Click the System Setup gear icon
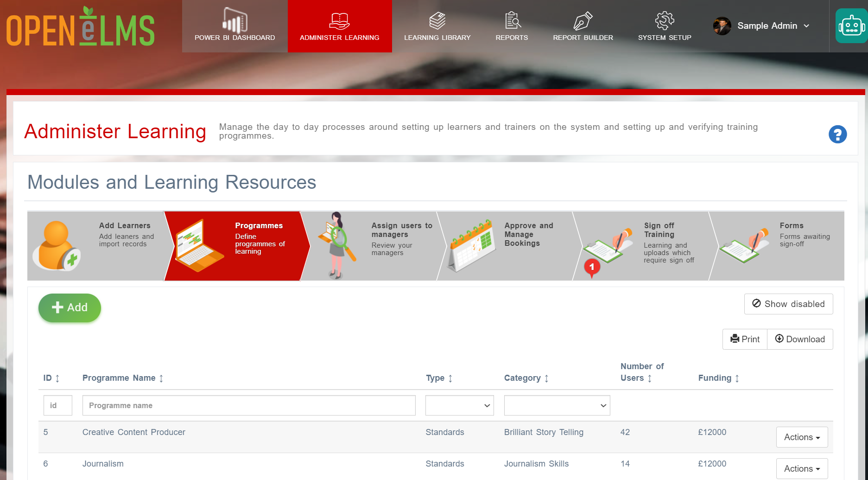Viewport: 868px width, 480px height. click(x=665, y=21)
